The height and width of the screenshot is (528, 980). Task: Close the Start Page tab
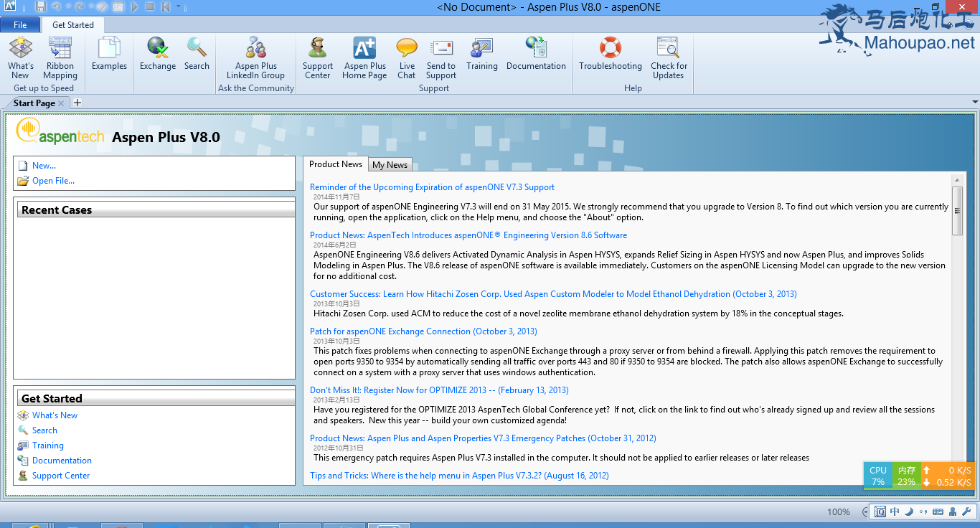pos(61,103)
